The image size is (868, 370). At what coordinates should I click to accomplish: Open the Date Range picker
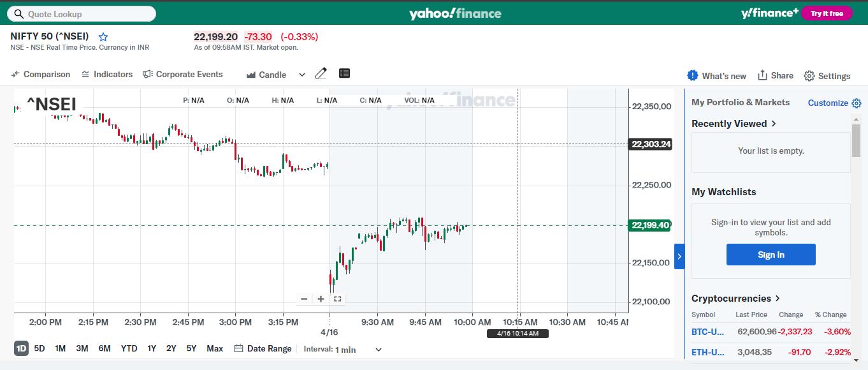(263, 348)
